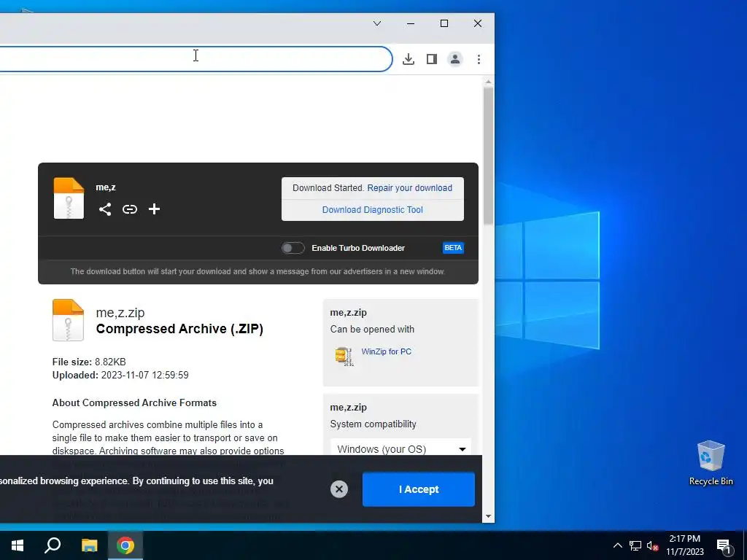
Task: Click the page scrollbar thumb
Action: [x=488, y=156]
